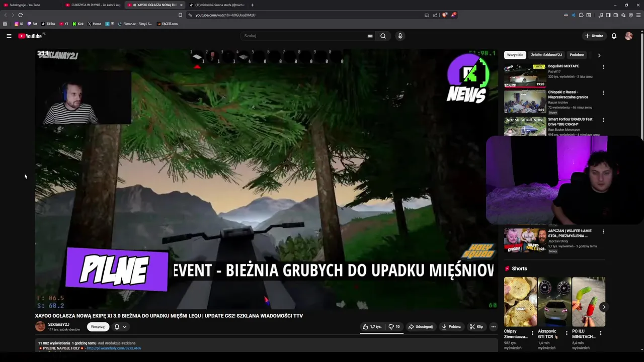Select the Podobne filter chip

point(577,55)
